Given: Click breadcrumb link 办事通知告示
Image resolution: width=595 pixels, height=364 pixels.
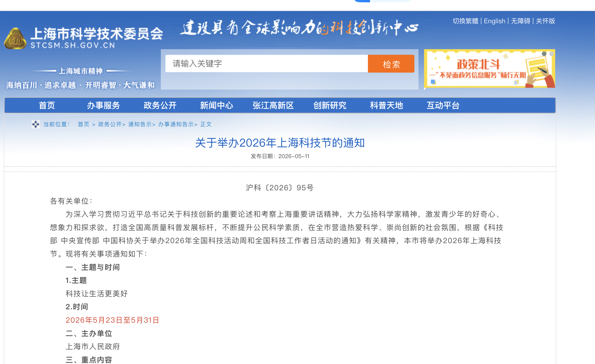Looking at the screenshot, I should [x=176, y=124].
